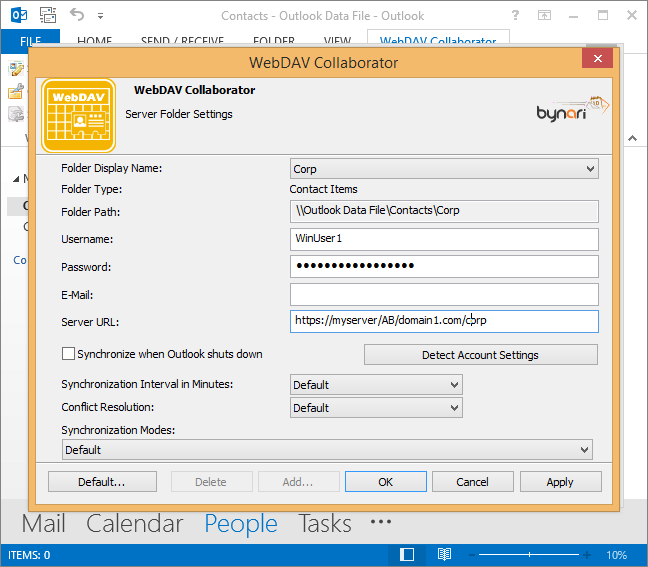Collapse the folder pane tree triangle
Viewport: 648px width, 567px height.
click(x=16, y=179)
